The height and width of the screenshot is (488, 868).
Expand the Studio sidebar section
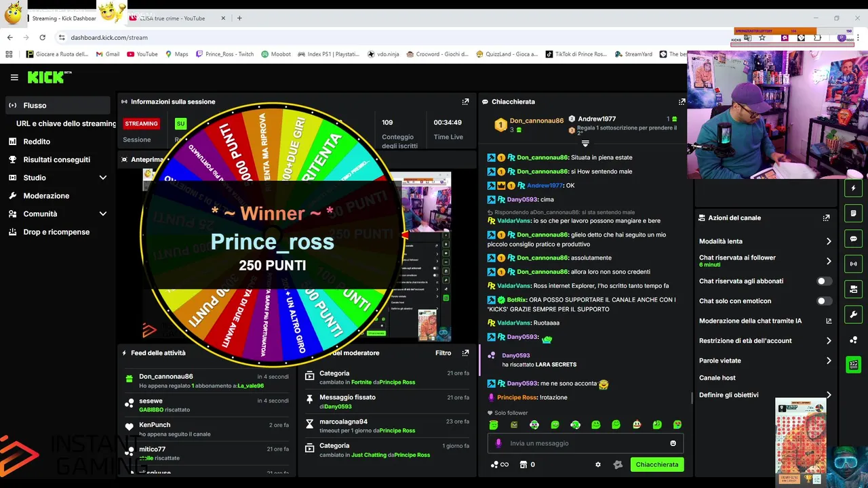point(103,178)
